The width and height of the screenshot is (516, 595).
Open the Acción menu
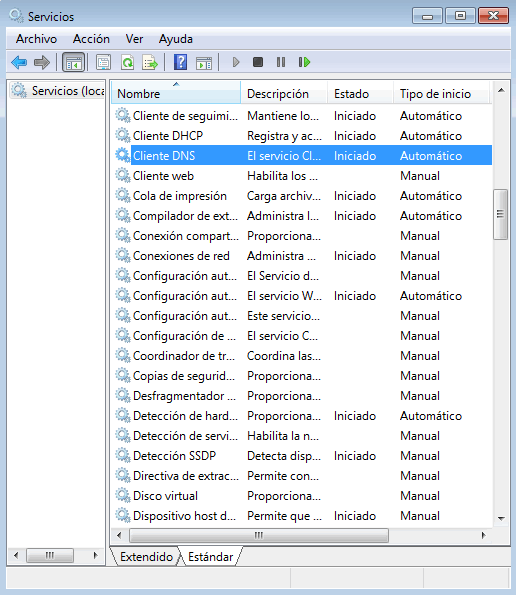(91, 39)
